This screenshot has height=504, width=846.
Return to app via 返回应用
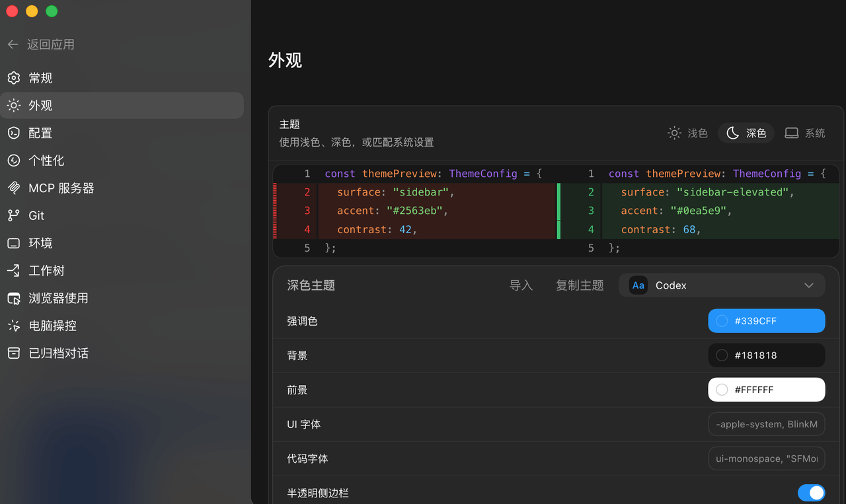(x=41, y=44)
